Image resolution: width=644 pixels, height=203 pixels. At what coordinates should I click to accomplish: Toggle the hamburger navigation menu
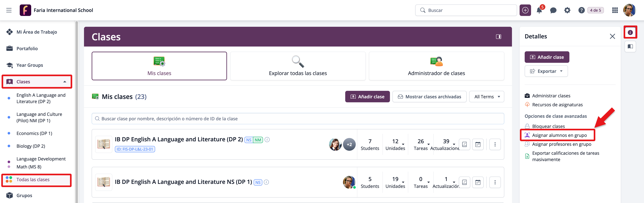[9, 10]
